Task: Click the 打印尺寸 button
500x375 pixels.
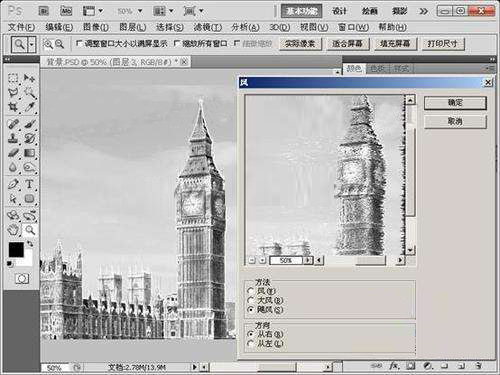Action: pyautogui.click(x=443, y=44)
